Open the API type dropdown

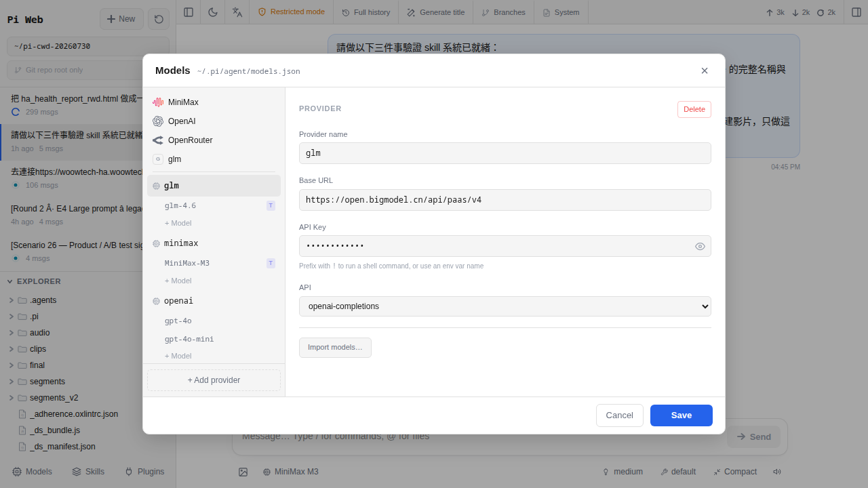[x=505, y=306]
